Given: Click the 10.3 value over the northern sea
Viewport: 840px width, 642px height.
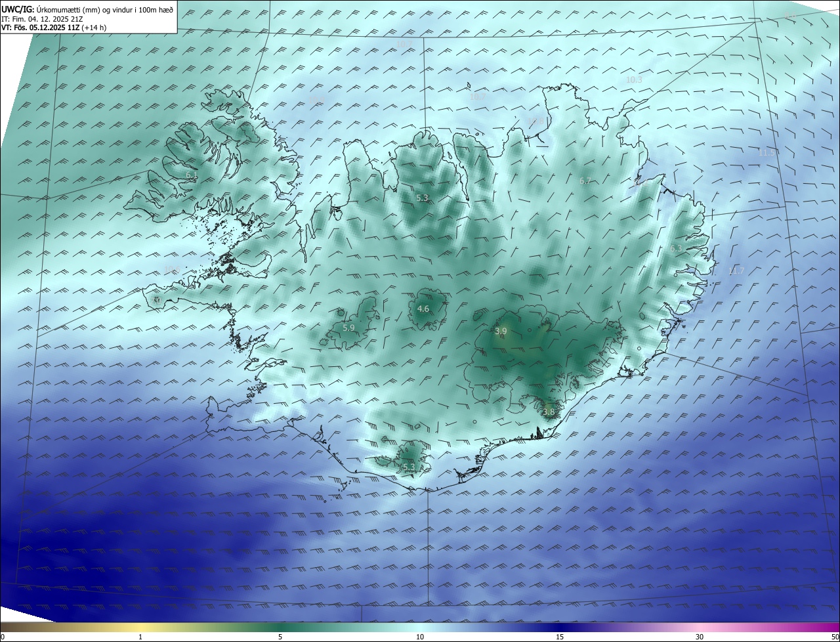Looking at the screenshot, I should point(634,79).
